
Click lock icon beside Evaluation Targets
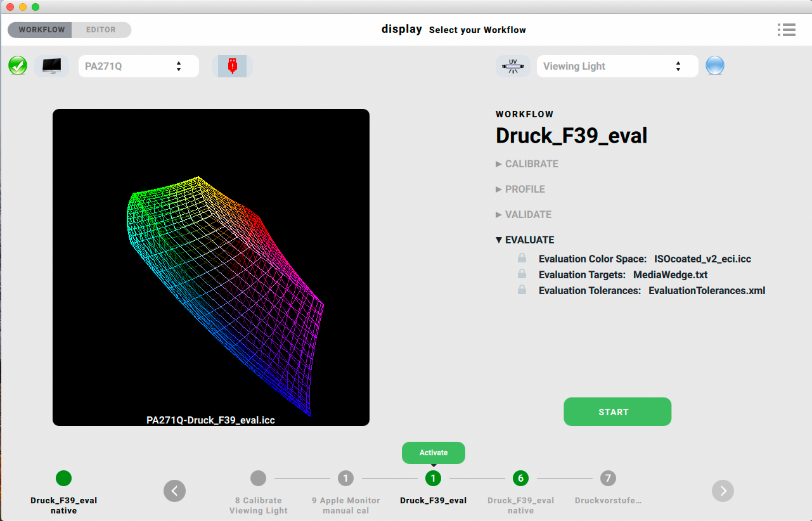click(x=522, y=274)
